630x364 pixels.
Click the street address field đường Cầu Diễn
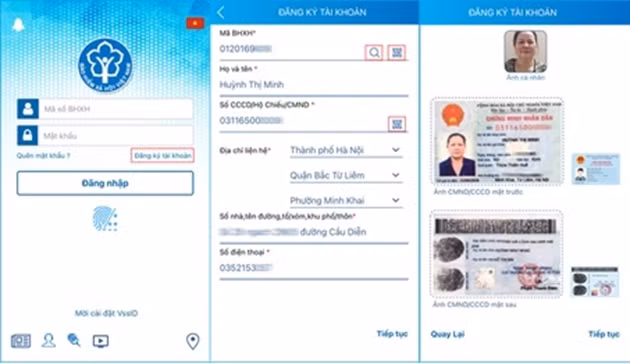point(314,232)
